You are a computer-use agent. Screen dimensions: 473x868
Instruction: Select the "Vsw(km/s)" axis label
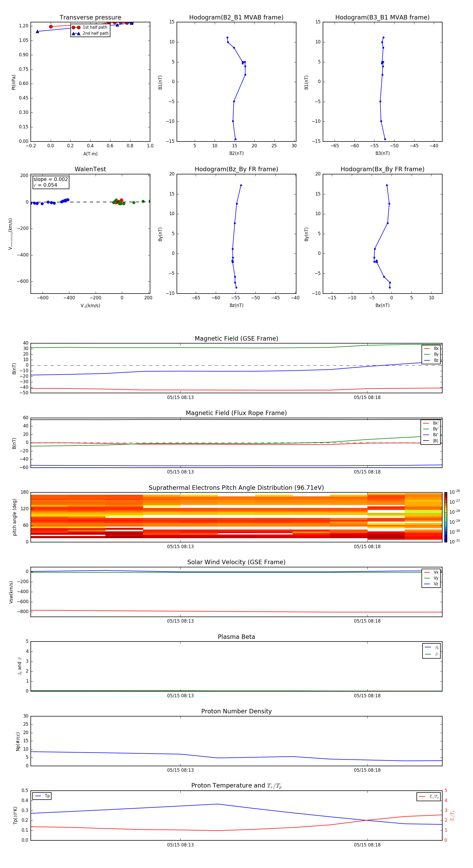(x=11, y=592)
